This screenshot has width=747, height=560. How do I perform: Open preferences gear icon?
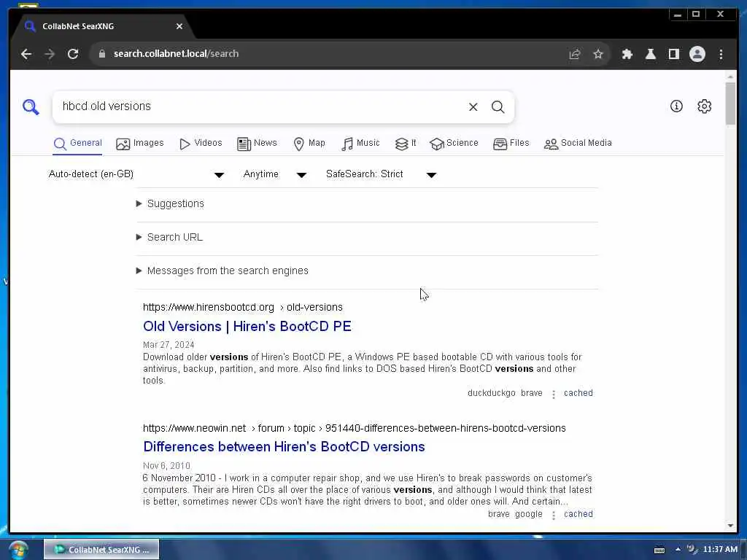tap(704, 106)
